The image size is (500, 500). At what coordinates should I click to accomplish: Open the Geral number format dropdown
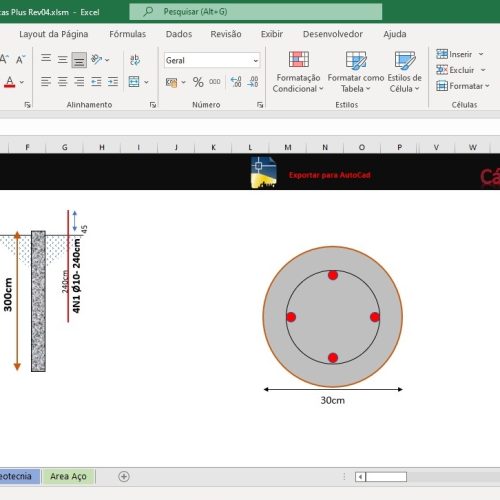coord(256,61)
